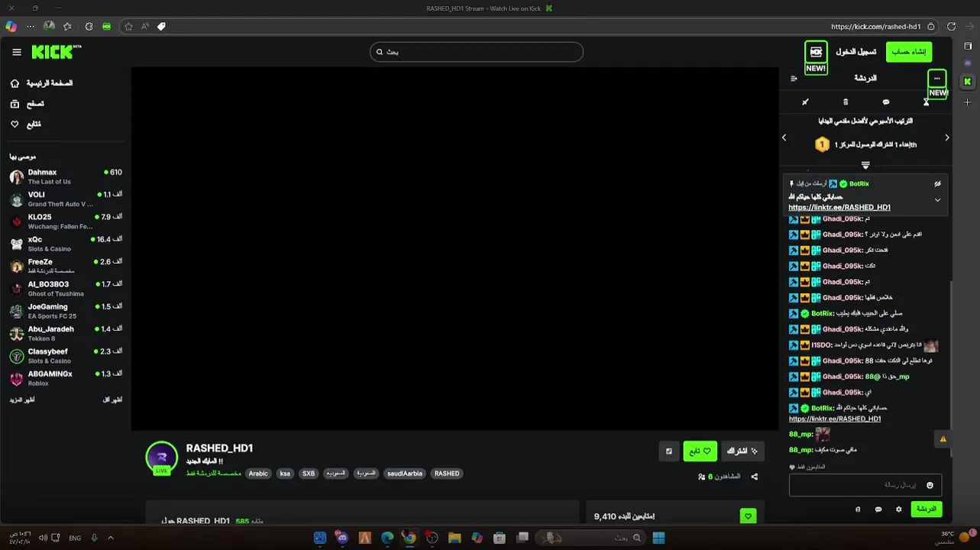
Task: Open the linktr.ee link in pinned message
Action: tap(839, 207)
